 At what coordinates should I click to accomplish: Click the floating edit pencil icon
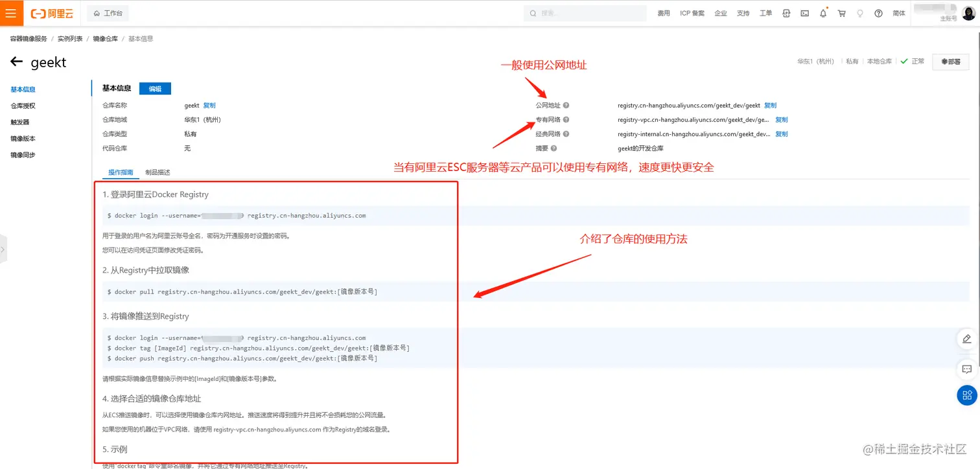[x=967, y=339]
